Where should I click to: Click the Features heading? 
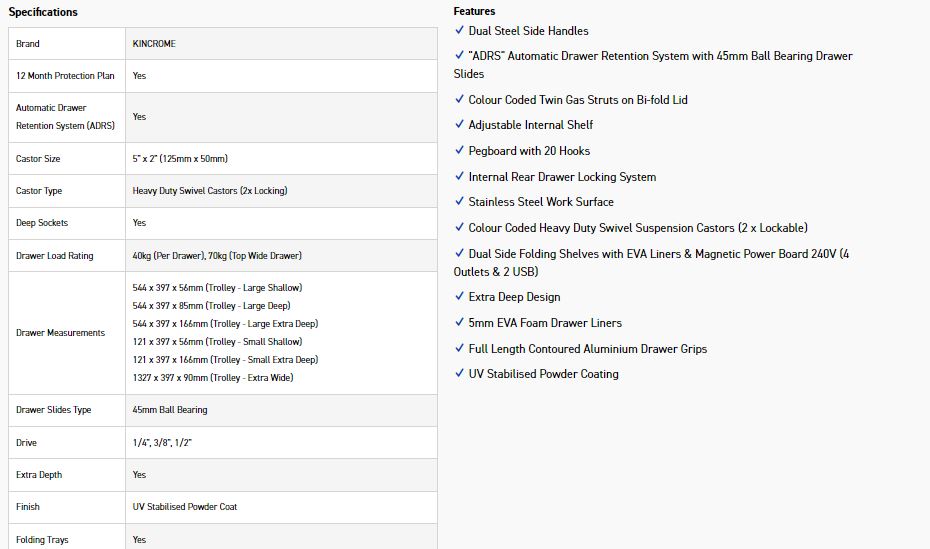pyautogui.click(x=474, y=11)
